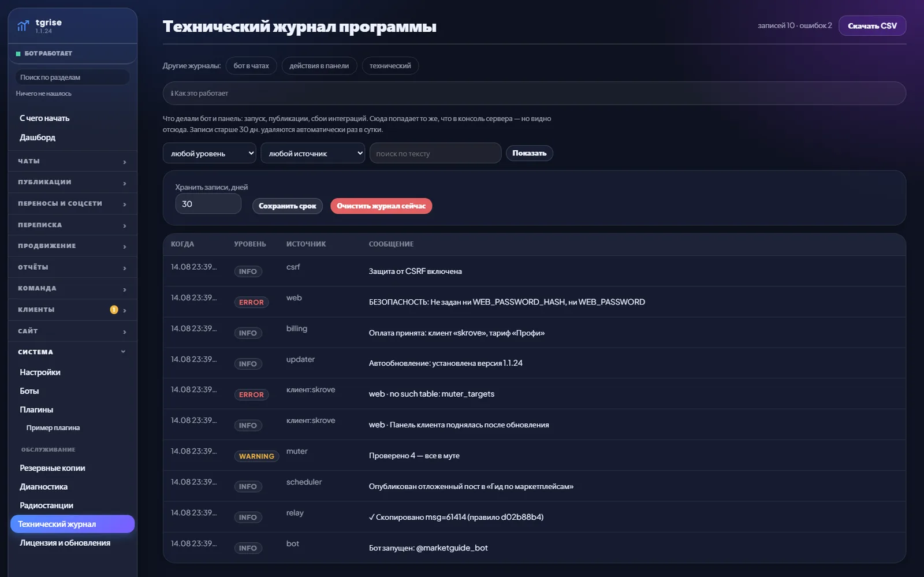
Task: Click Очистить журнал сейчас button
Action: point(381,206)
